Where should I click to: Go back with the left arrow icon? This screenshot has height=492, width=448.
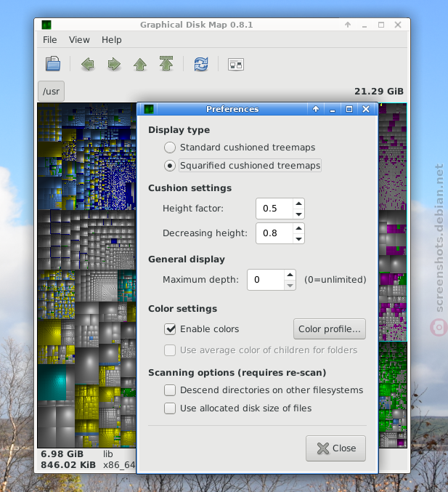[x=88, y=64]
